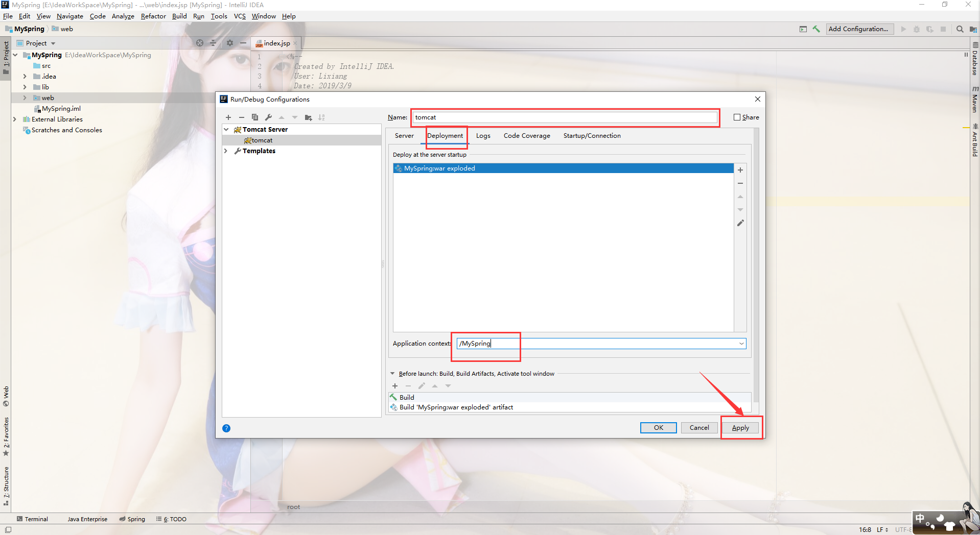
Task: Enable the Share checkbox
Action: (x=737, y=117)
